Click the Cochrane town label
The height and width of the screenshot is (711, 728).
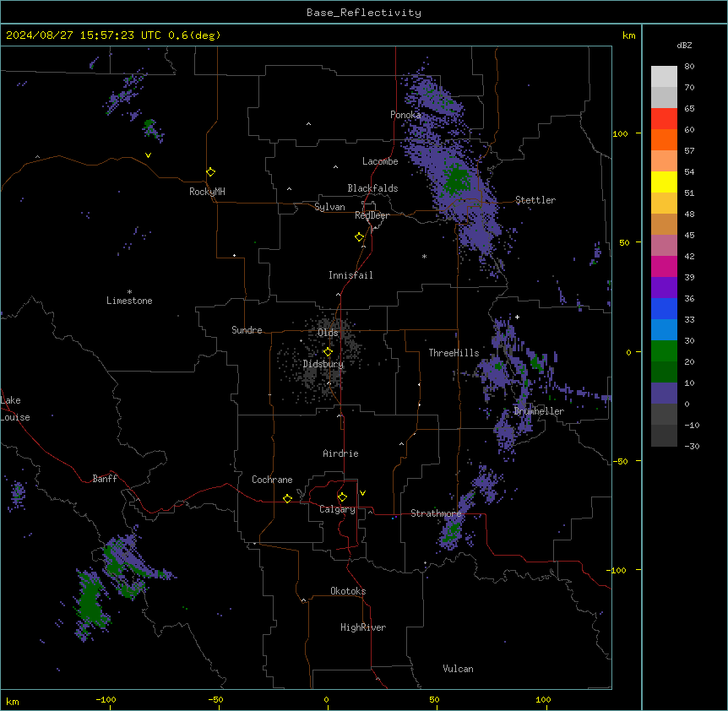point(272,480)
